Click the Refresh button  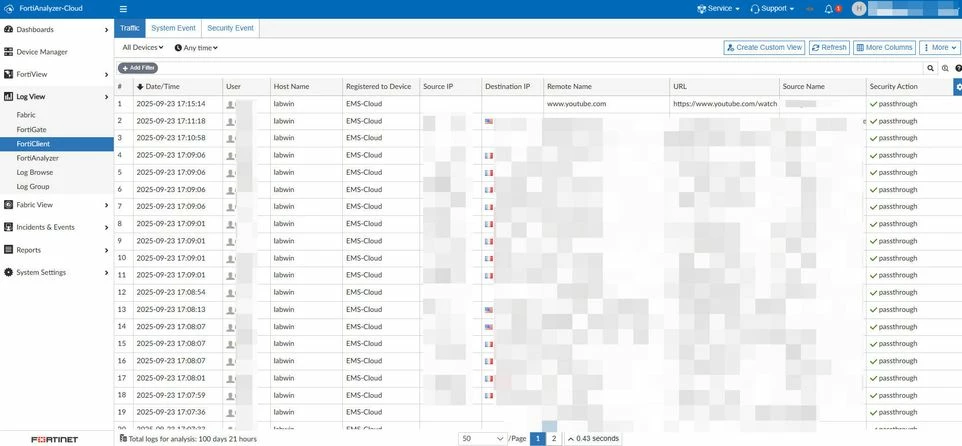point(829,47)
